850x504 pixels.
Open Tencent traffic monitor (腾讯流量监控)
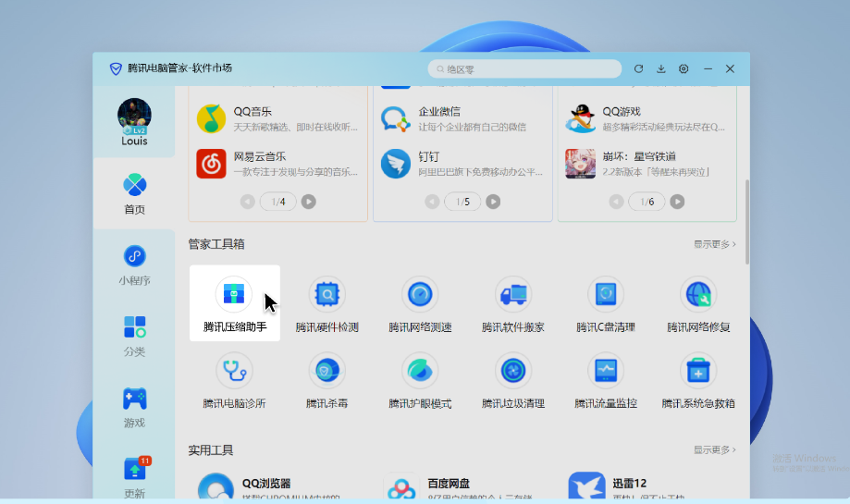606,379
